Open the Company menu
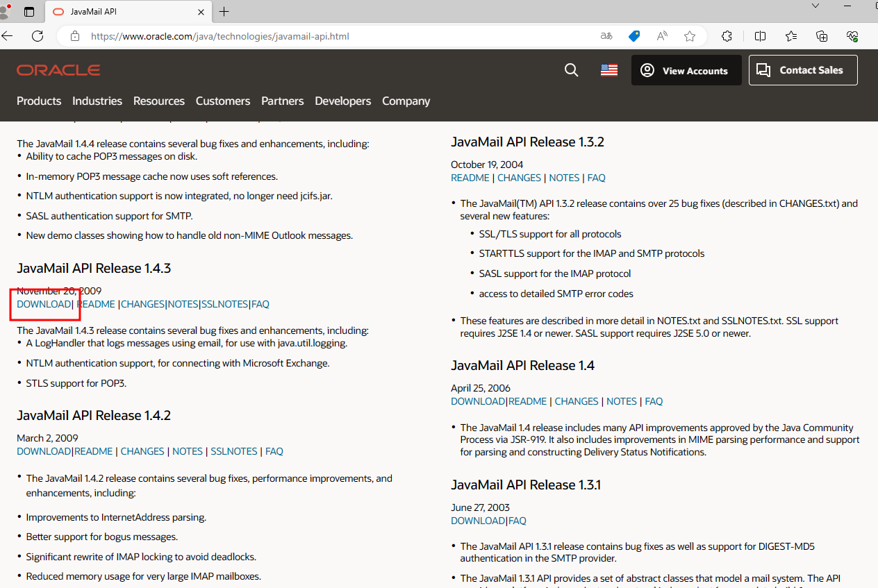Image resolution: width=878 pixels, height=588 pixels. 406,101
